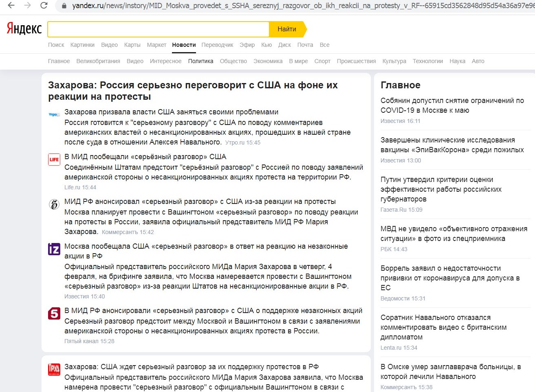Go to the Культура news category

[x=394, y=61]
